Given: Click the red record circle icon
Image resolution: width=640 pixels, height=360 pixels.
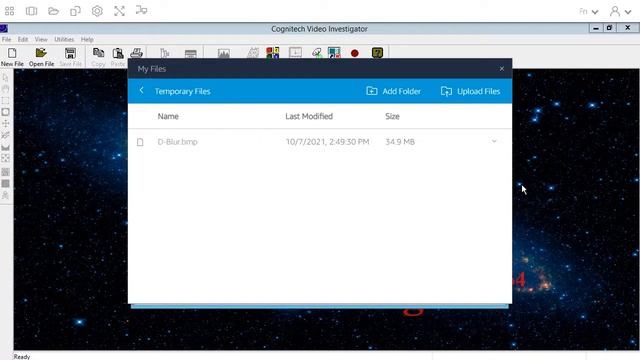Looking at the screenshot, I should pos(355,53).
